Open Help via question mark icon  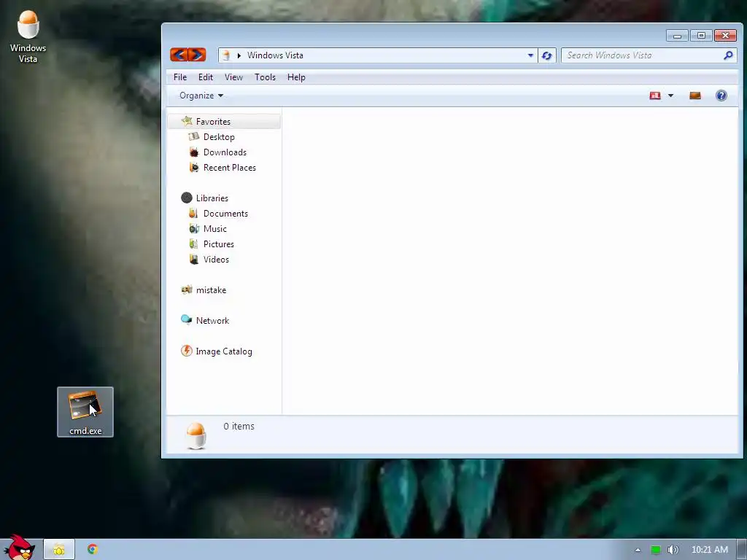click(x=721, y=96)
